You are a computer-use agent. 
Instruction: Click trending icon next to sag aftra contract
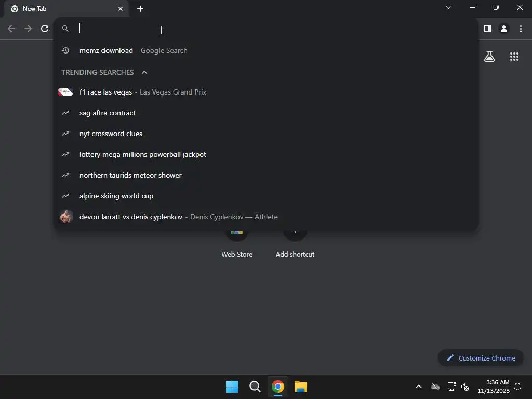click(x=65, y=113)
